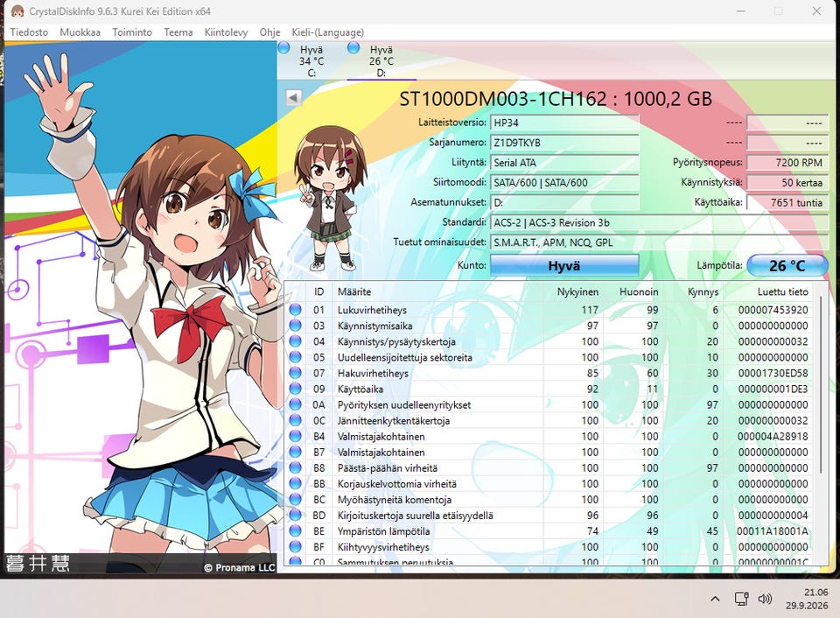Click the Käyttöaika field showing 7651 tuntia
840x618 pixels.
(787, 202)
